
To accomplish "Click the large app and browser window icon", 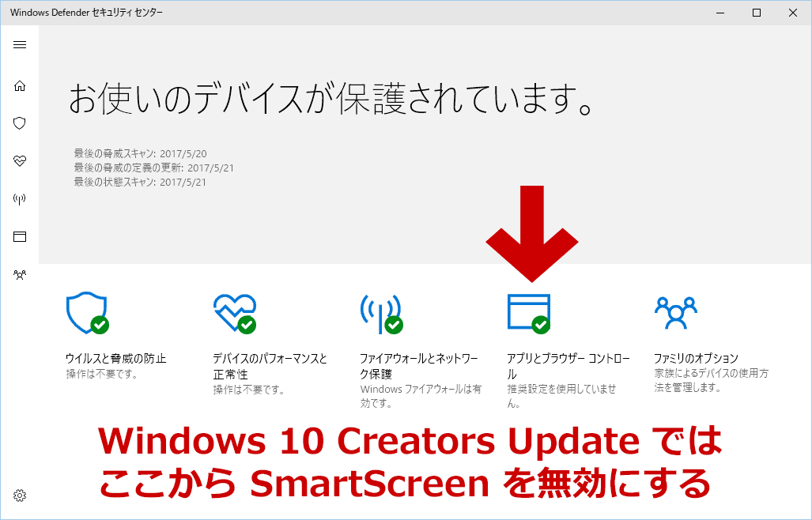I will pyautogui.click(x=529, y=313).
